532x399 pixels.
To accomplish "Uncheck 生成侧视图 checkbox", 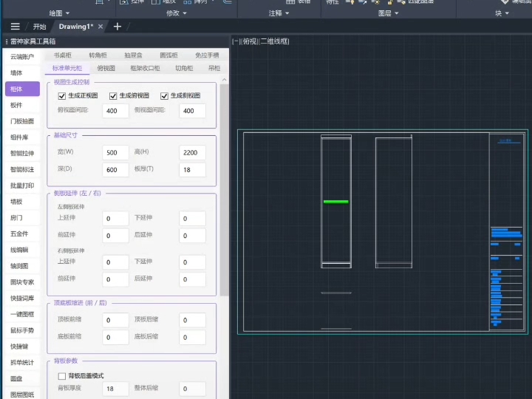I will pyautogui.click(x=164, y=96).
